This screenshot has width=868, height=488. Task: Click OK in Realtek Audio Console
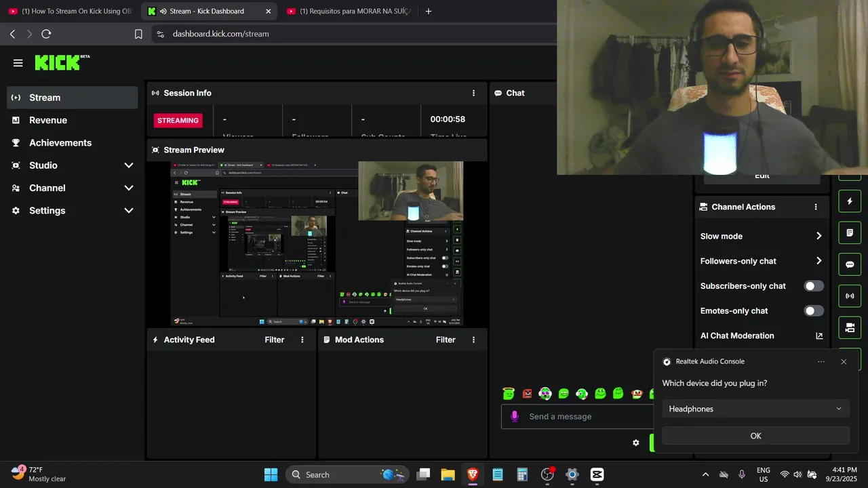coord(755,436)
